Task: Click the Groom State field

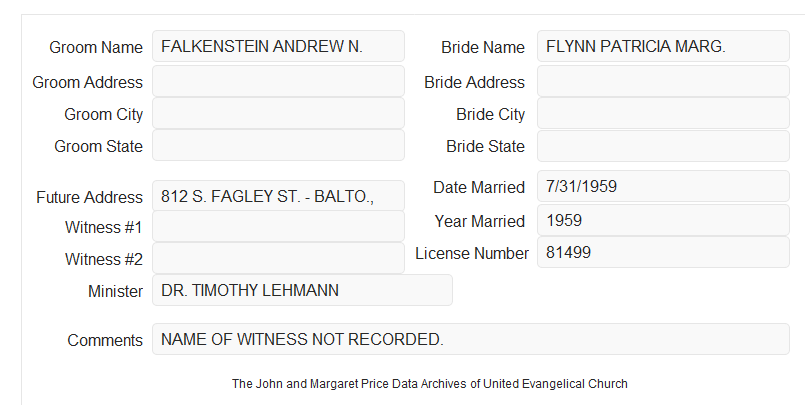Action: [x=278, y=145]
